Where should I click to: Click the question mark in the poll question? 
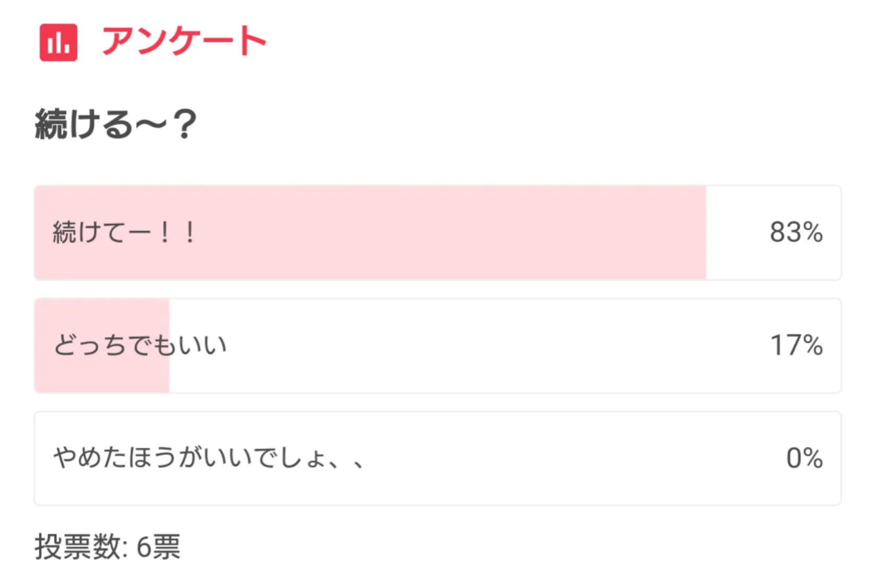185,124
